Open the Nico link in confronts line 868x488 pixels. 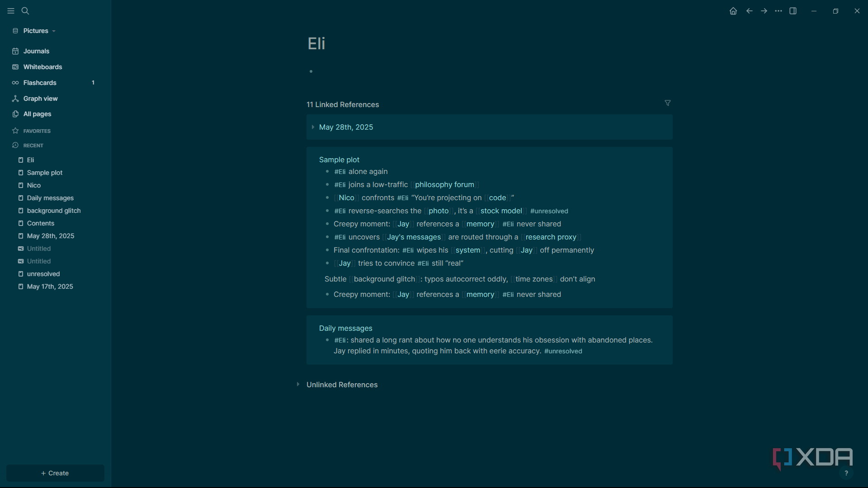[346, 198]
